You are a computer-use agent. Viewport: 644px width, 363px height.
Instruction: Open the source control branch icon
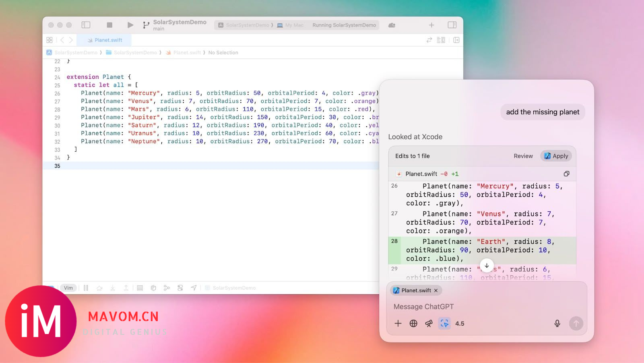[146, 25]
